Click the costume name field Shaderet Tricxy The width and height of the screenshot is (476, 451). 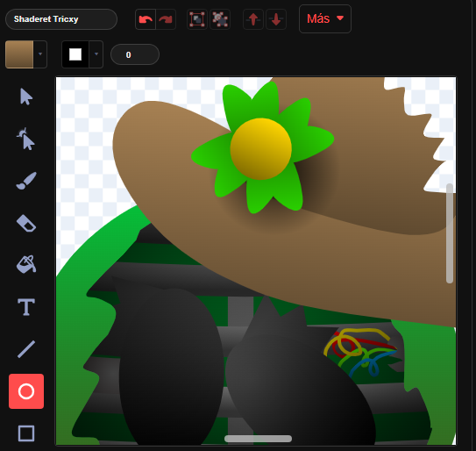(61, 19)
